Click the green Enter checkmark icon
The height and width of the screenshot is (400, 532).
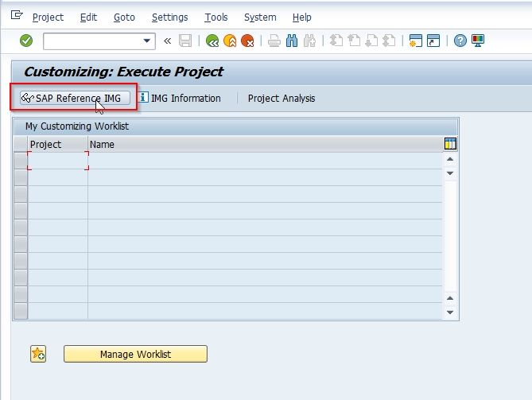click(26, 41)
